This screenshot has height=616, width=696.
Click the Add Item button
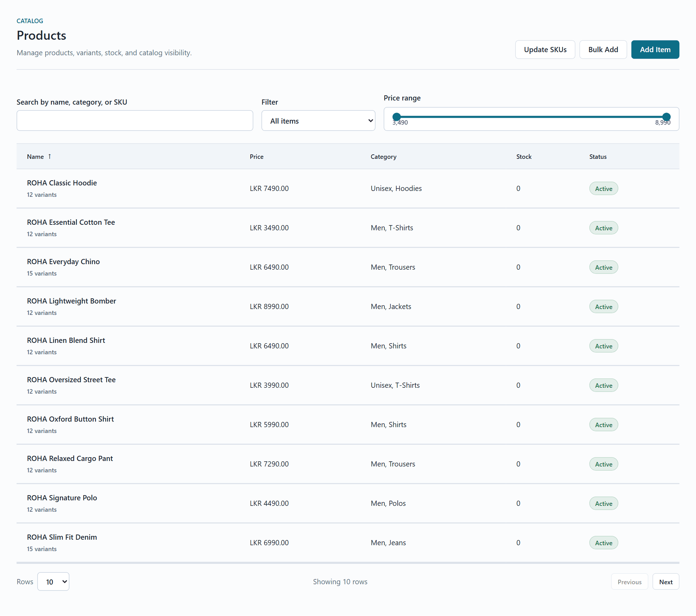click(x=655, y=49)
